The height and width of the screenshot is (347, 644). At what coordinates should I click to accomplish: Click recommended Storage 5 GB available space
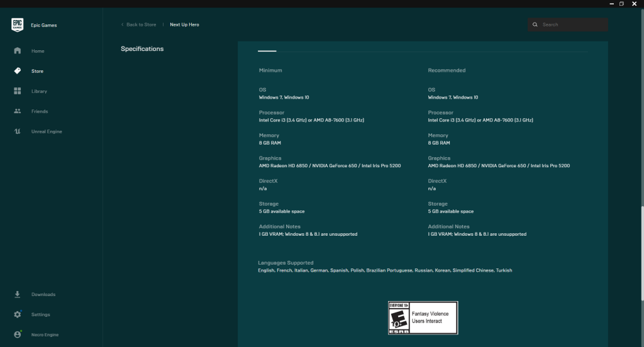[x=450, y=211]
